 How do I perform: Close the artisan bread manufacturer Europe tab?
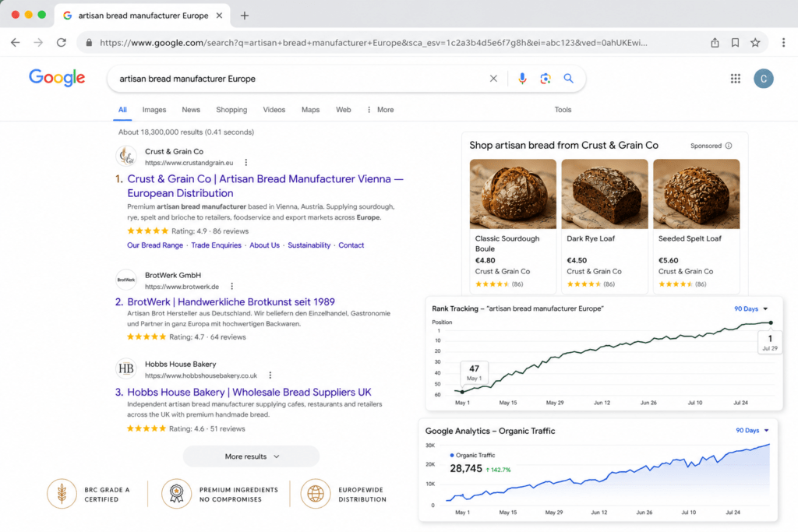[x=219, y=16]
